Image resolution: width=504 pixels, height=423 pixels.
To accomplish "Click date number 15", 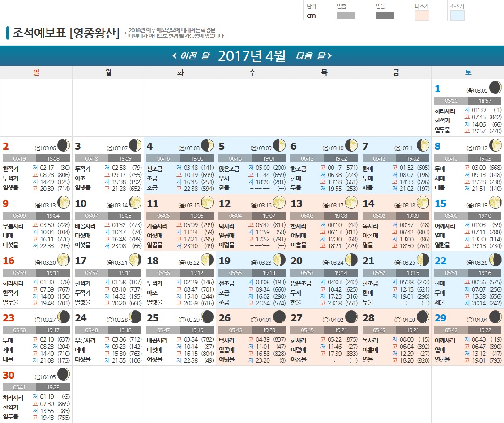I will pos(440,203).
